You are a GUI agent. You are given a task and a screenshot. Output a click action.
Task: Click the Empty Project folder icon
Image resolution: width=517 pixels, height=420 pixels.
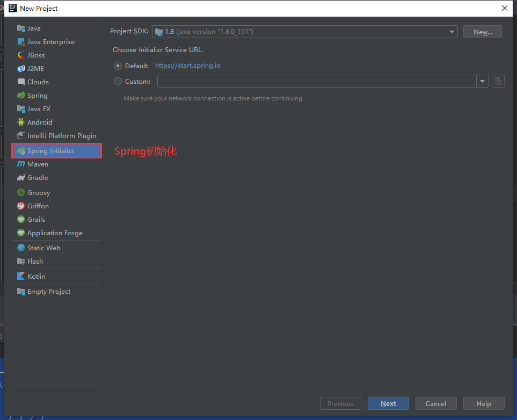tap(21, 291)
